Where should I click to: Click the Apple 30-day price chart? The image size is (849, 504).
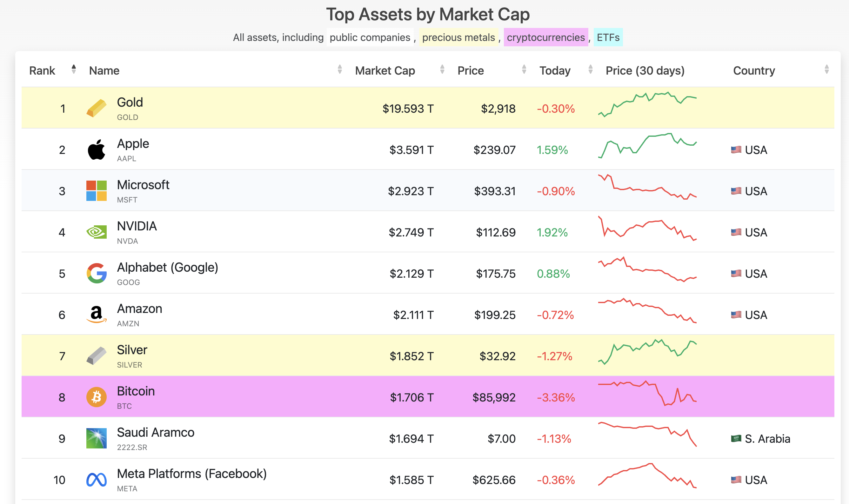pyautogui.click(x=647, y=146)
